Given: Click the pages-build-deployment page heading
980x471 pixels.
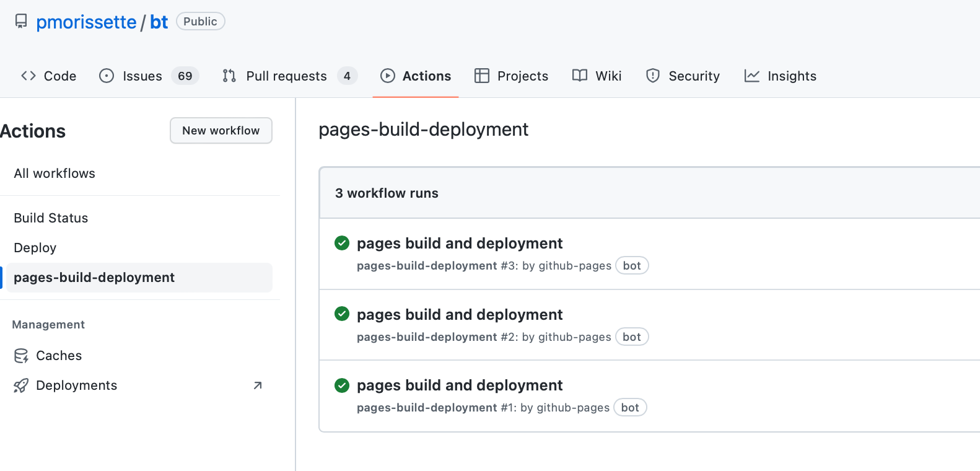Looking at the screenshot, I should click(x=423, y=130).
